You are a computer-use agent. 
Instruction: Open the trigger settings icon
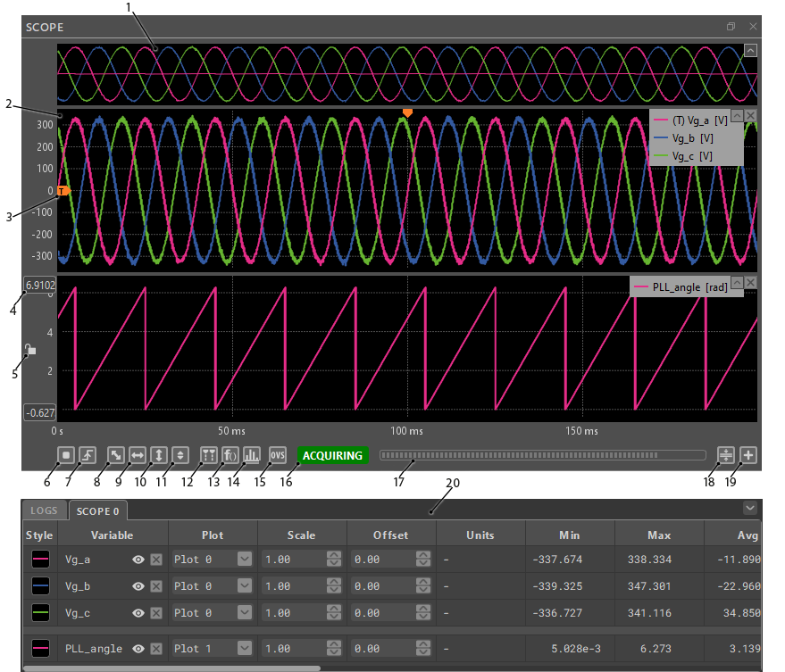click(x=87, y=455)
